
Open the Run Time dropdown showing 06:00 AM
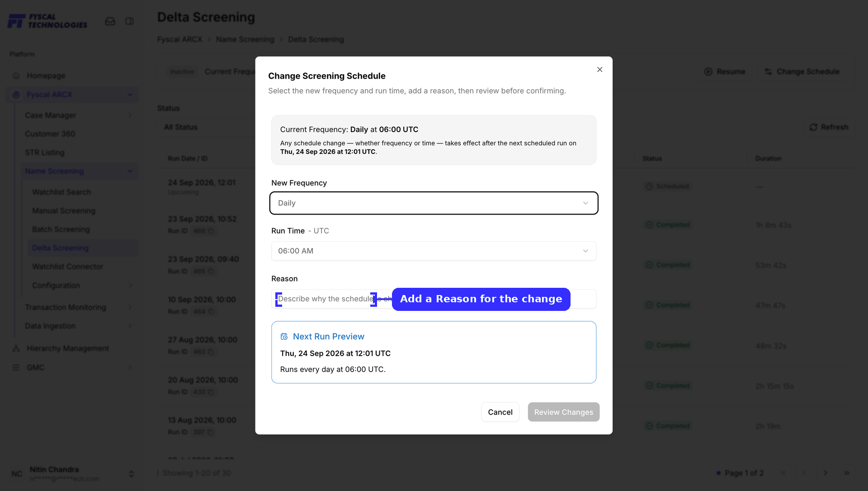click(x=434, y=251)
